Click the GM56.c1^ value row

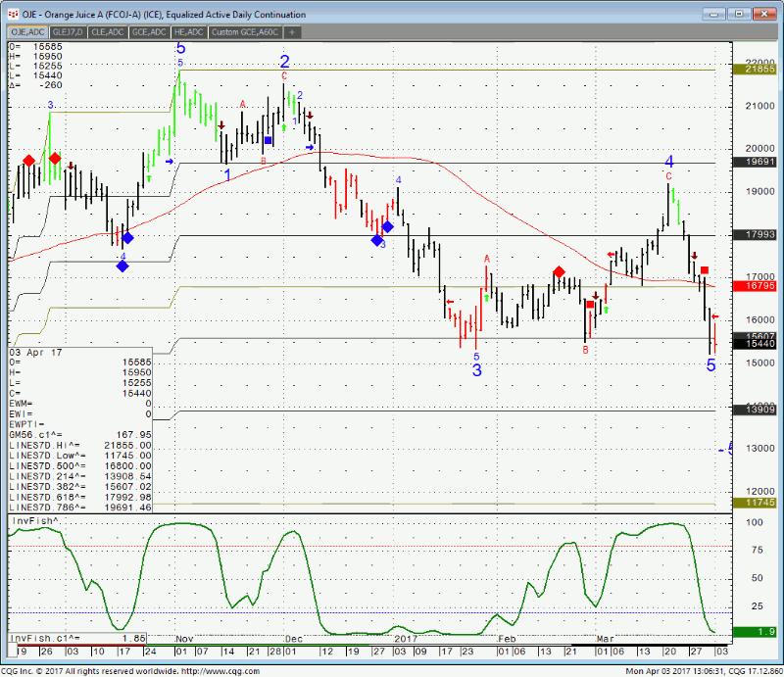click(x=80, y=435)
